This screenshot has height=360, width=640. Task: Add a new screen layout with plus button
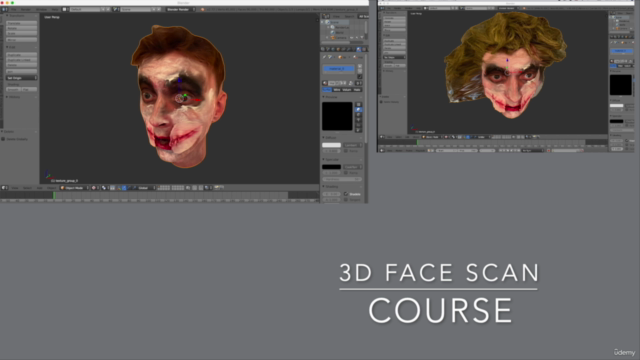[x=103, y=9]
